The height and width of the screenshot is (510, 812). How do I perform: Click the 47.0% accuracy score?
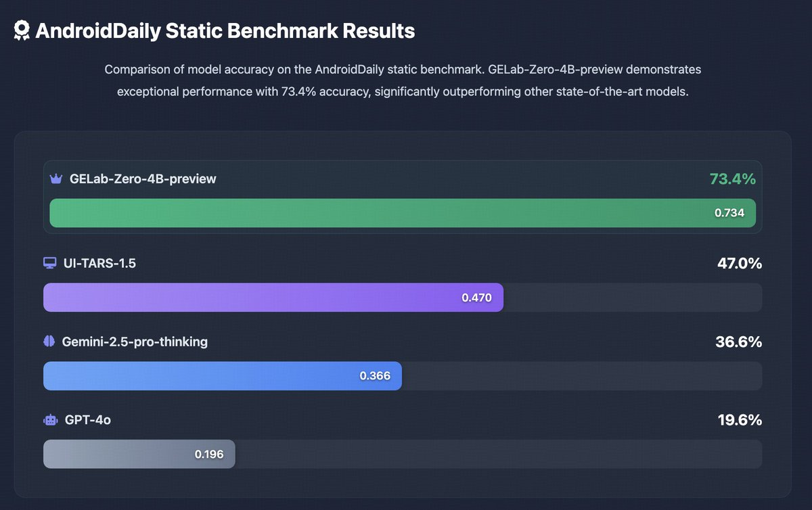(740, 263)
